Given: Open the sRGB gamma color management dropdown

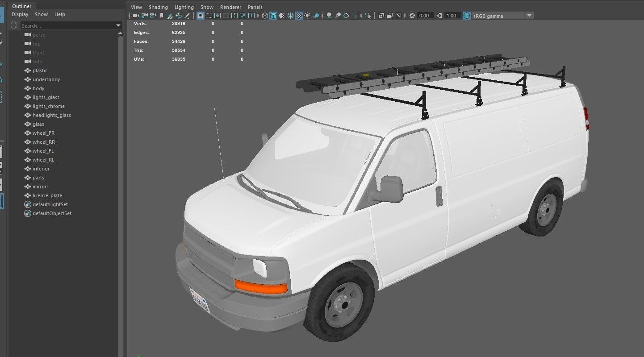Looking at the screenshot, I should (529, 16).
